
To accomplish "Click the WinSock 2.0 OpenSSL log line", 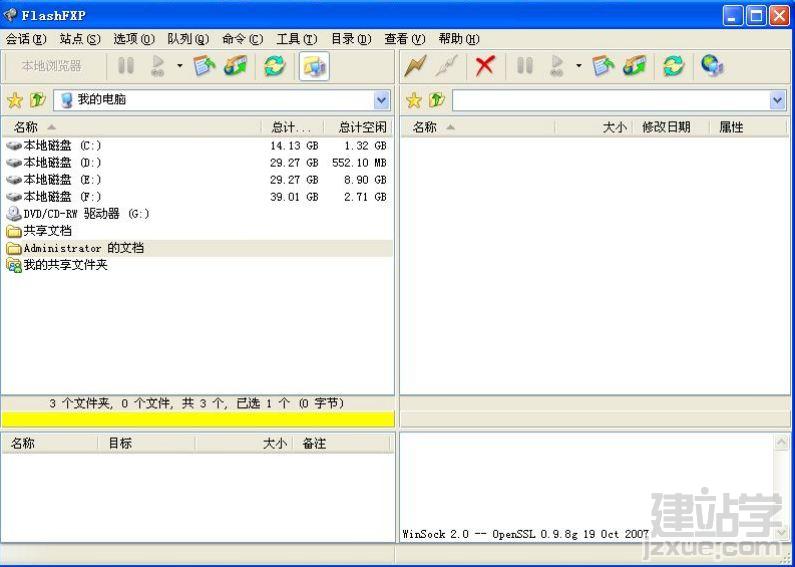I will (x=526, y=534).
